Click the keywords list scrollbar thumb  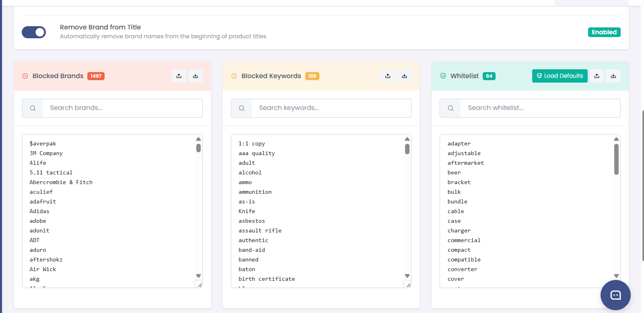tap(407, 149)
